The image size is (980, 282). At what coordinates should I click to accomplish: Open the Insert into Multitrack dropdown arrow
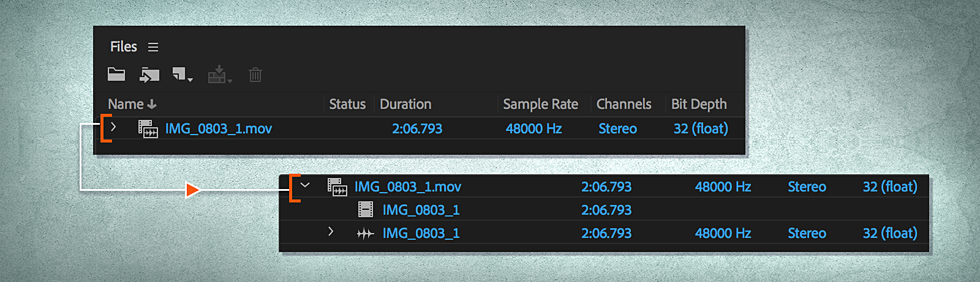pyautogui.click(x=230, y=81)
